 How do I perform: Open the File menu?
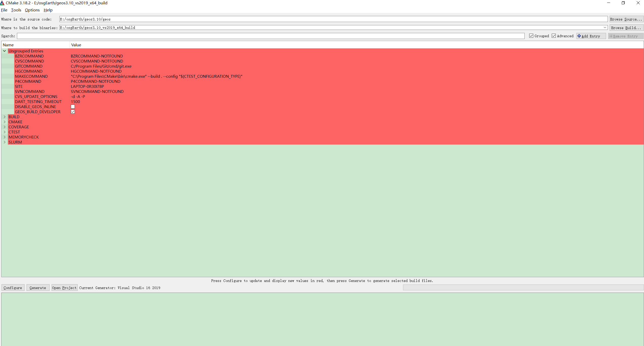[4, 10]
